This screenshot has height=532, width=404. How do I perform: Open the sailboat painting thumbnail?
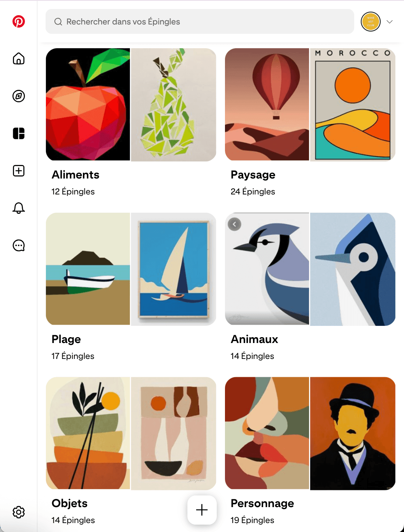tap(174, 269)
